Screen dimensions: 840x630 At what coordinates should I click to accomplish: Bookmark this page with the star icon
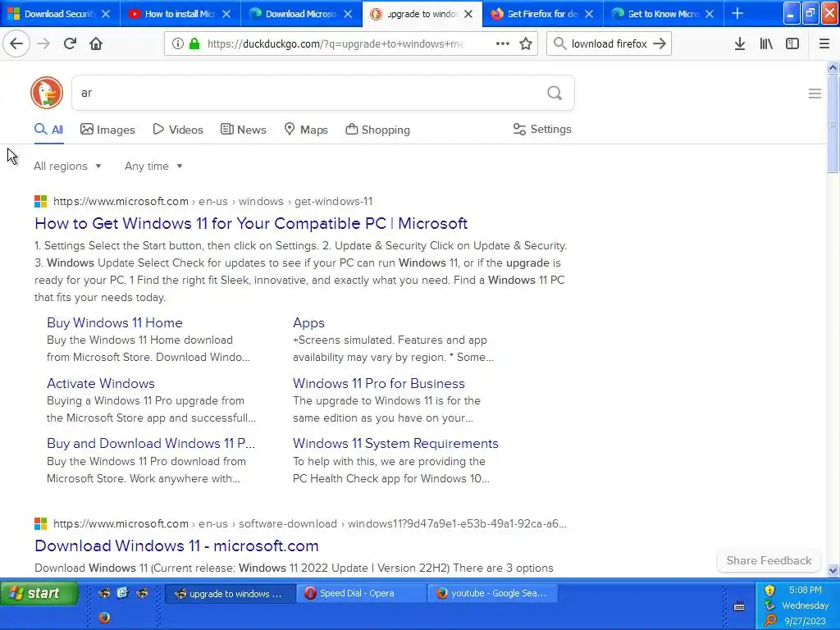coord(526,43)
